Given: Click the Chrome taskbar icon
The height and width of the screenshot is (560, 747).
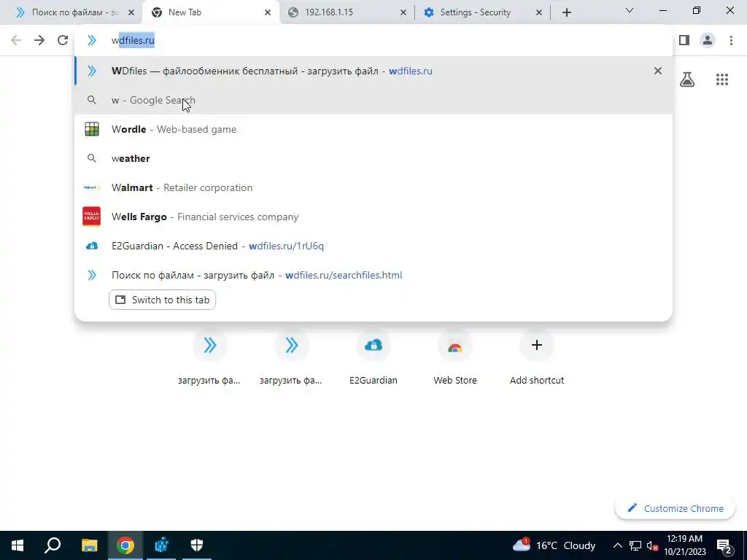Looking at the screenshot, I should tap(125, 545).
